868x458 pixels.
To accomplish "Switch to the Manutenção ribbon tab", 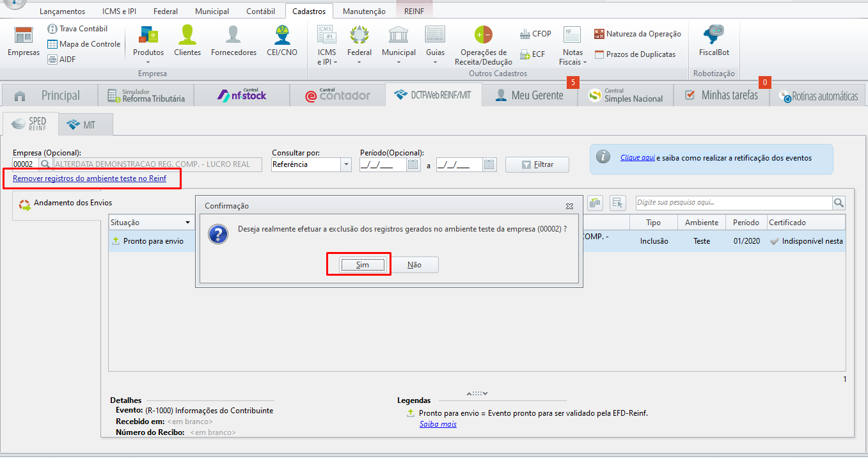I will click(x=364, y=12).
